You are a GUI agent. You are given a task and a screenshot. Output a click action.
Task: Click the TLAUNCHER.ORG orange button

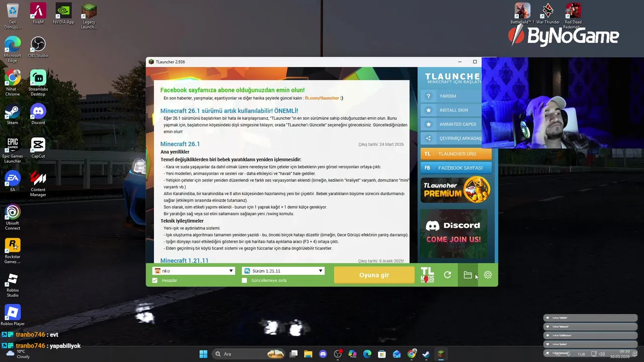tap(456, 154)
